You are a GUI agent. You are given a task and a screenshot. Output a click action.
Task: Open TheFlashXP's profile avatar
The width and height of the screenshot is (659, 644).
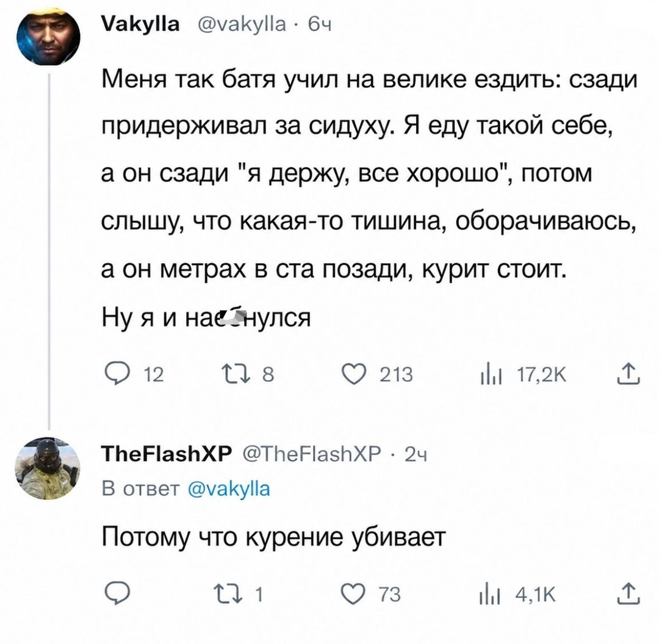tap(48, 469)
